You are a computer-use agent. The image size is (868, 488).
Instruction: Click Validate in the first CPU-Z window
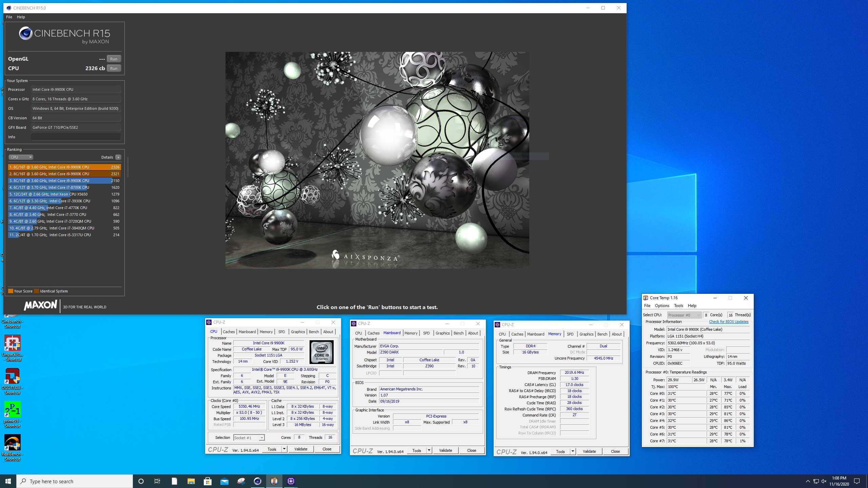[x=301, y=449]
